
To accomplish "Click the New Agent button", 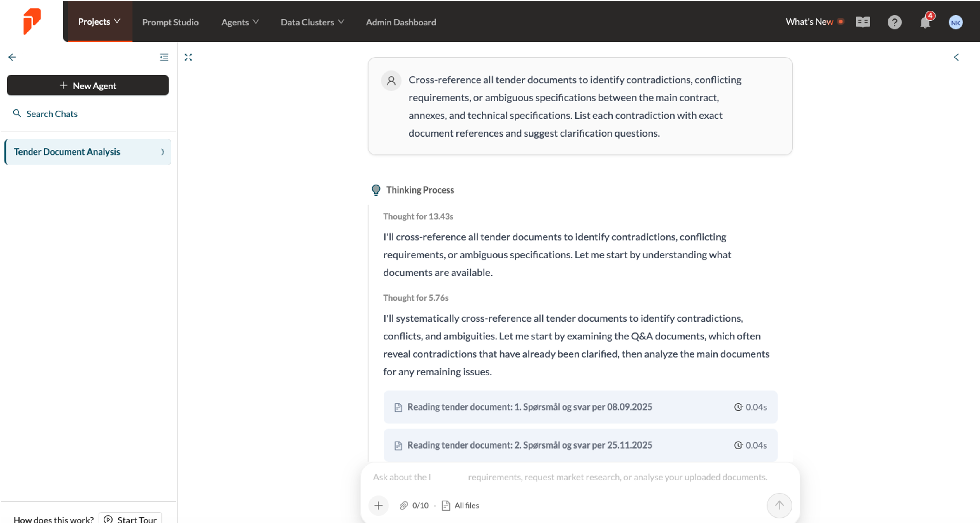I will (87, 86).
